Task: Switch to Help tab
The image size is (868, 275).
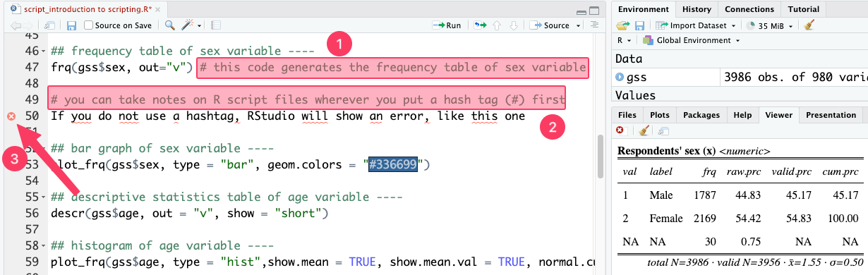Action: (x=742, y=115)
